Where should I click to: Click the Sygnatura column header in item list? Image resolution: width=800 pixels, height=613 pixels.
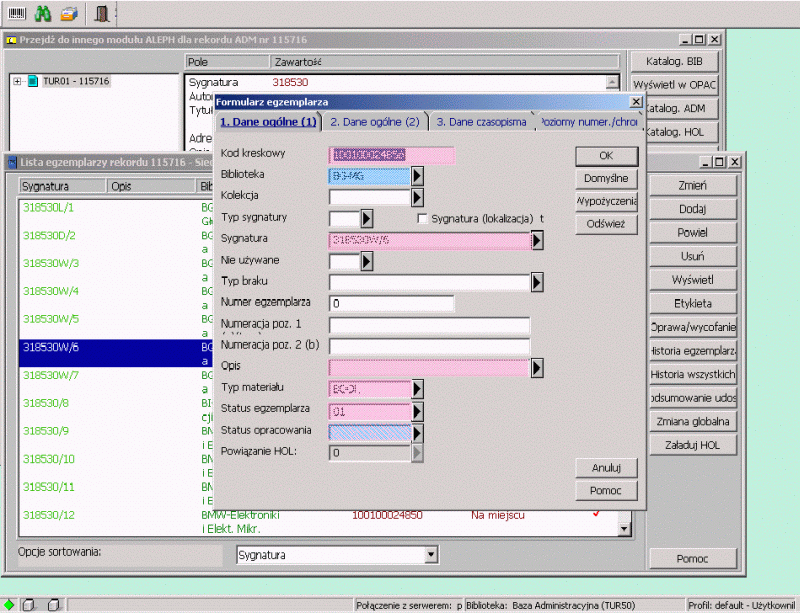click(x=62, y=186)
